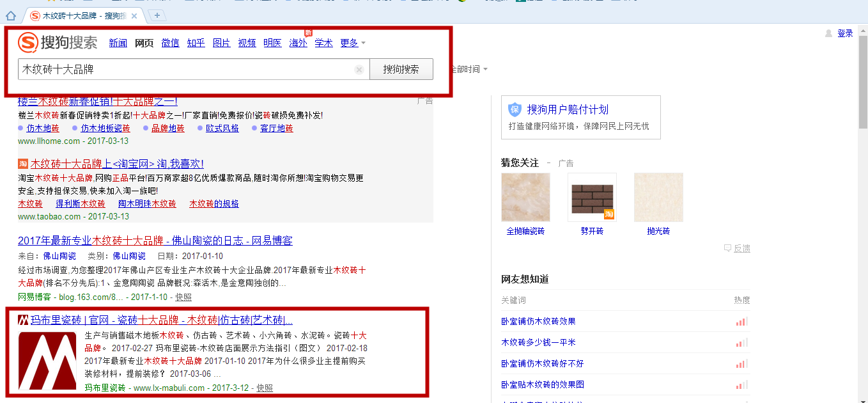Image resolution: width=868 pixels, height=403 pixels.
Task: Click the browser home icon
Action: [x=10, y=15]
